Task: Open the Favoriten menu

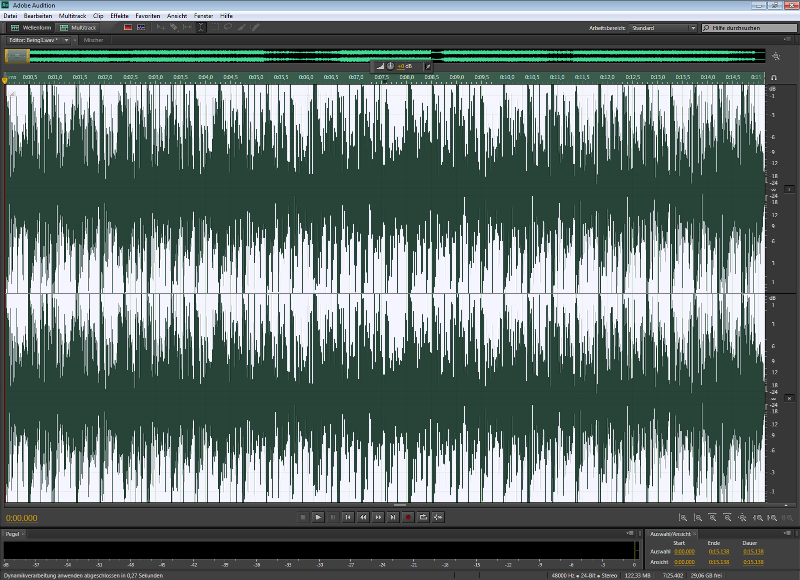Action: pos(147,16)
